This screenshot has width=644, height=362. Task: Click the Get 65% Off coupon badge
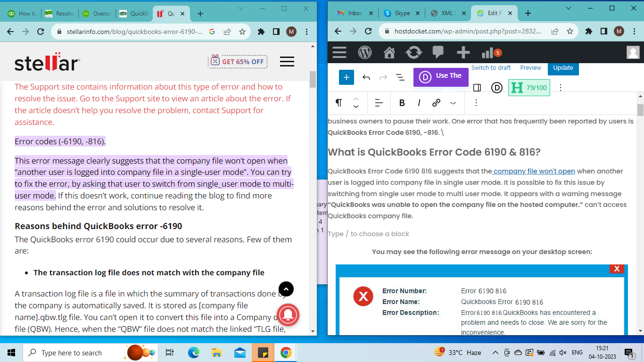[x=238, y=61]
